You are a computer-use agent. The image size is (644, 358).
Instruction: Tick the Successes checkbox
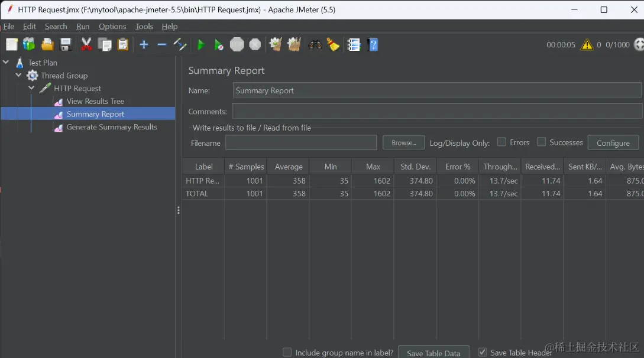point(541,142)
